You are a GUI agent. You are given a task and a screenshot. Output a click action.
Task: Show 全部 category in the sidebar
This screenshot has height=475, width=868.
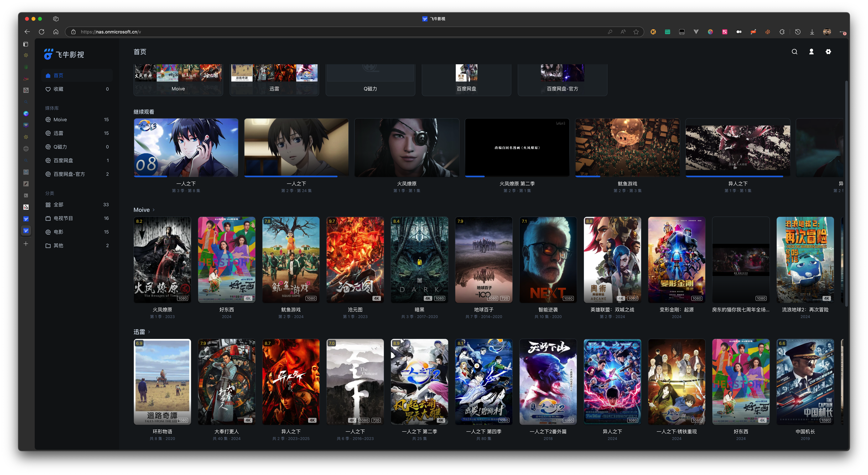pos(77,205)
